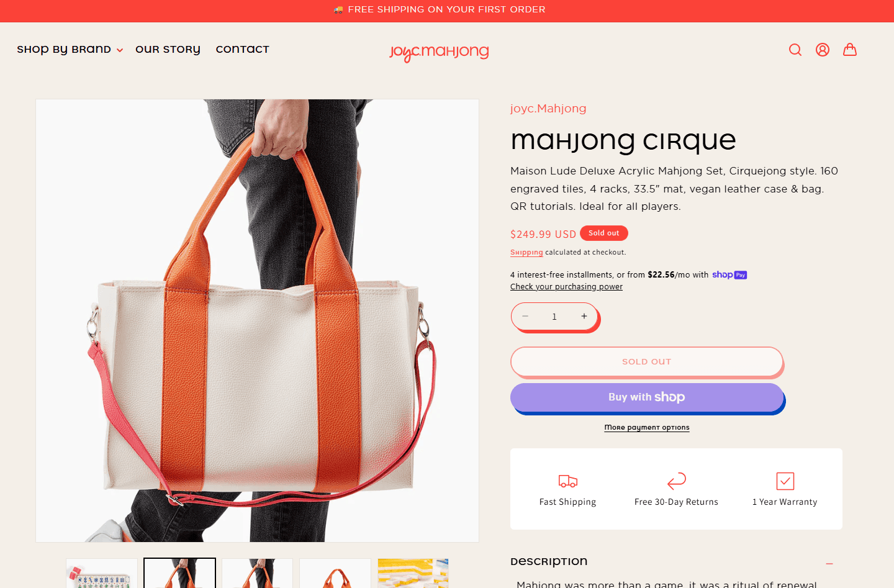Open the Shipping policy link
Viewport: 894px width, 588px height.
pos(526,253)
